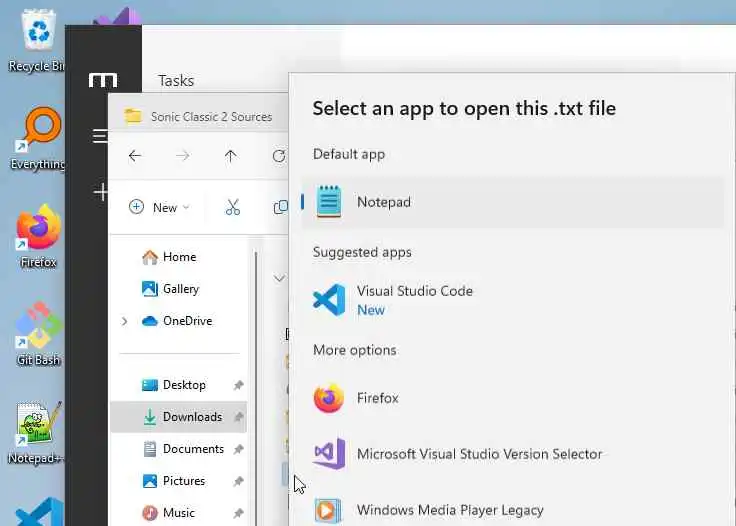Screen dimensions: 736x526
Task: Expand the OneDrive tree node
Action: tap(124, 321)
